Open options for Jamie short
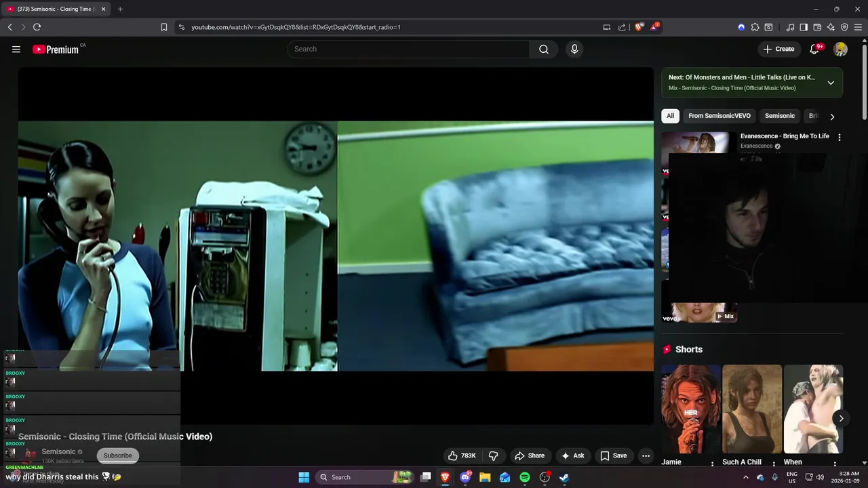Viewport: 868px width, 488px height. [x=712, y=464]
